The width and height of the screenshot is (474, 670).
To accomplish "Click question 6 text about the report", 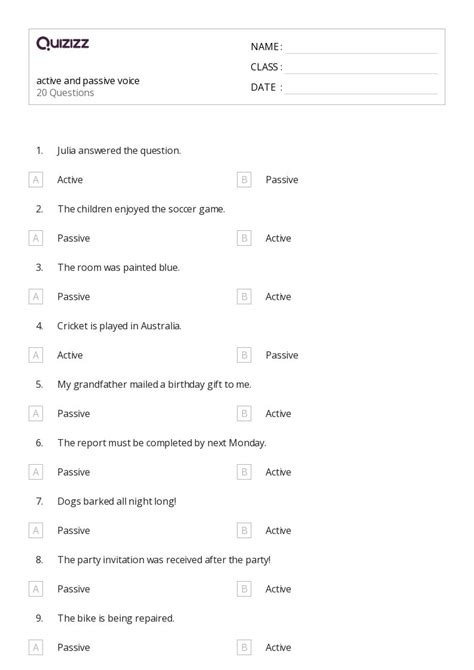I will (x=162, y=443).
